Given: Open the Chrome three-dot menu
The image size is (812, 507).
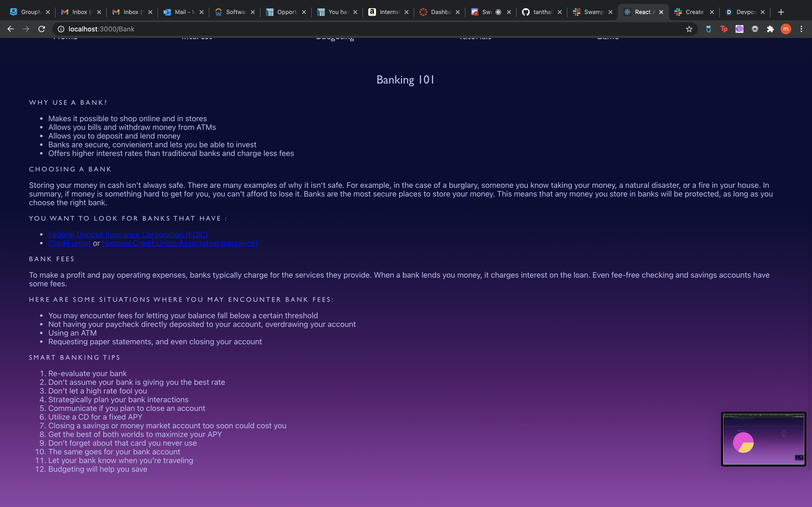Looking at the screenshot, I should [x=801, y=29].
